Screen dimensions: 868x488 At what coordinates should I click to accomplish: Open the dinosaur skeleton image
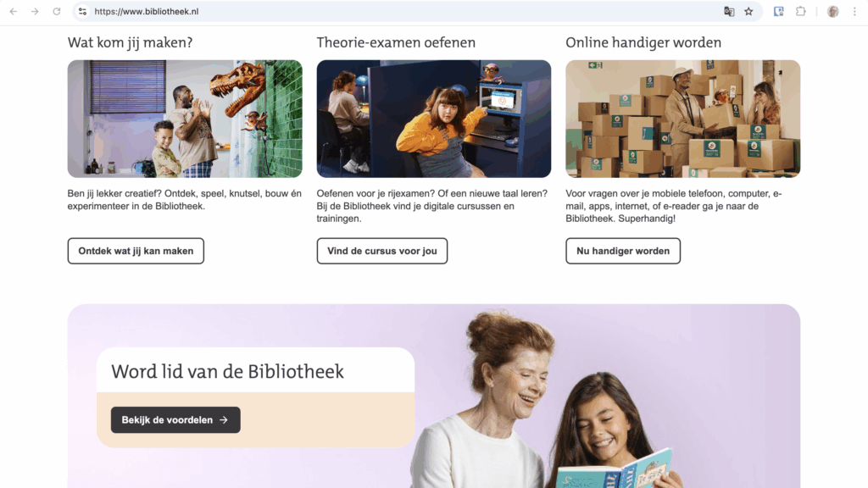click(x=185, y=119)
